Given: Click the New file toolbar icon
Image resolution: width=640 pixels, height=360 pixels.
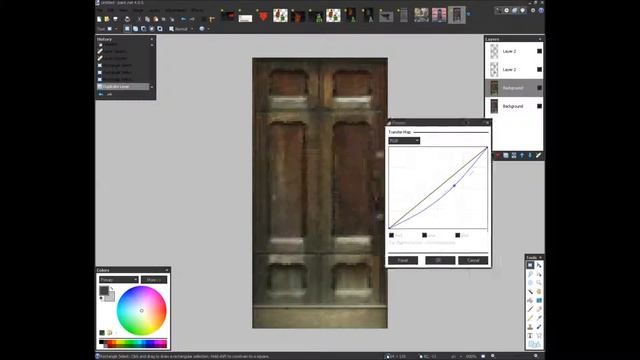Looking at the screenshot, I should (x=99, y=19).
